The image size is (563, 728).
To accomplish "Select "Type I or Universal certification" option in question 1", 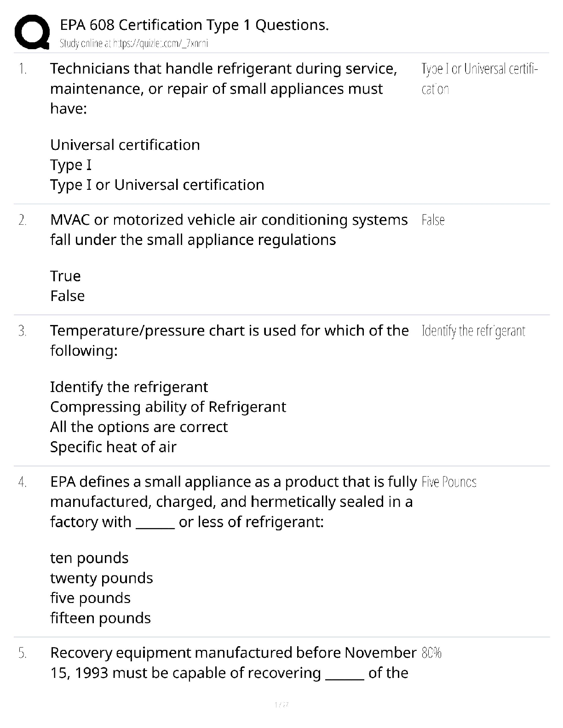I will [157, 185].
